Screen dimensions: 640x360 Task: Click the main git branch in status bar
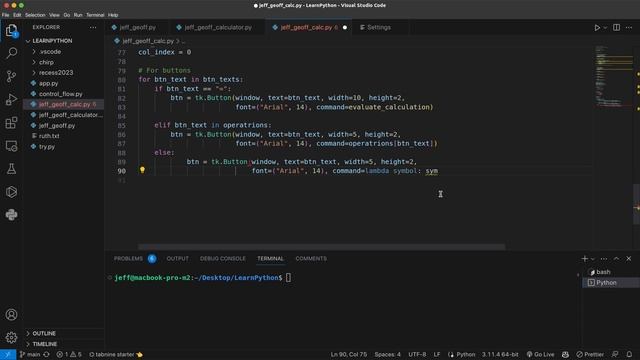[x=31, y=354]
